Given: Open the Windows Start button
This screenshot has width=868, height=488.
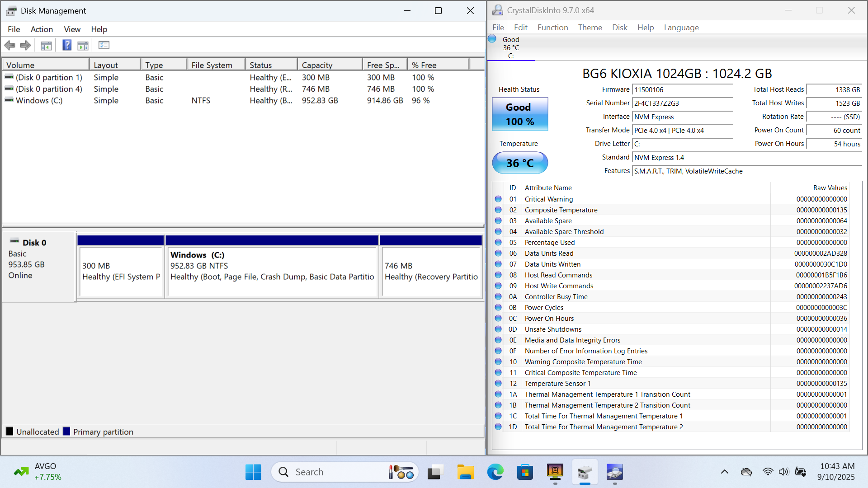Looking at the screenshot, I should pyautogui.click(x=253, y=472).
